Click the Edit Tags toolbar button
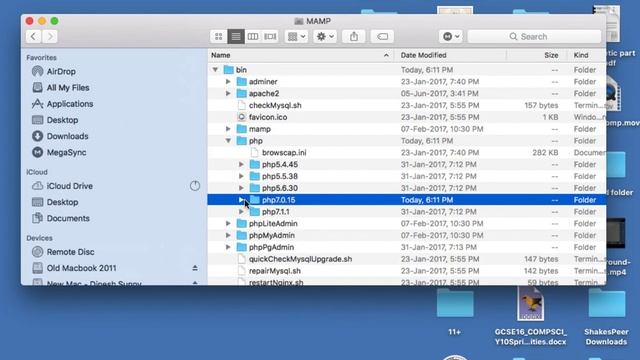 point(382,37)
